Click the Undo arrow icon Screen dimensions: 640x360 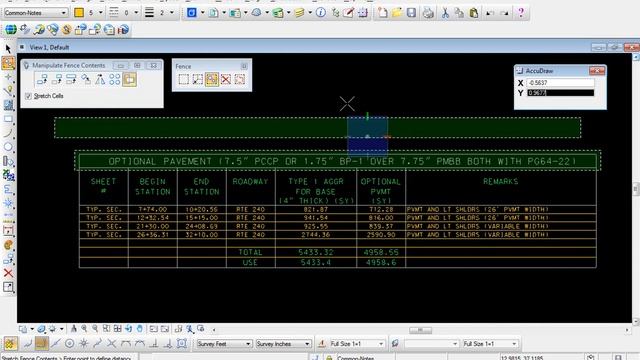coord(490,13)
